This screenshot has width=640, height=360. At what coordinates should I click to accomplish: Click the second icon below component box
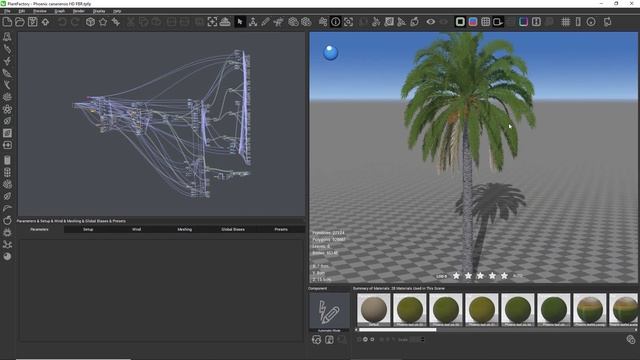coord(329,340)
